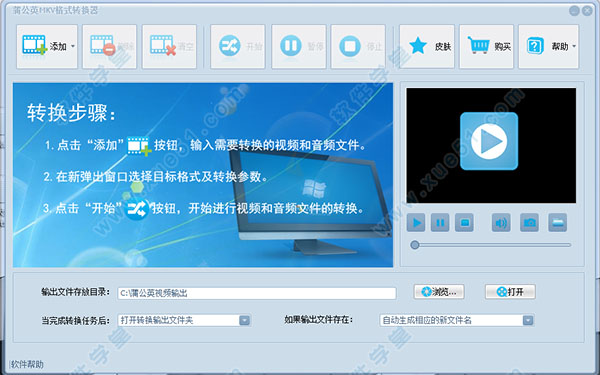Viewport: 600px width, 375px height.
Task: Expand the 添加 button dropdown arrow
Action: click(x=73, y=46)
